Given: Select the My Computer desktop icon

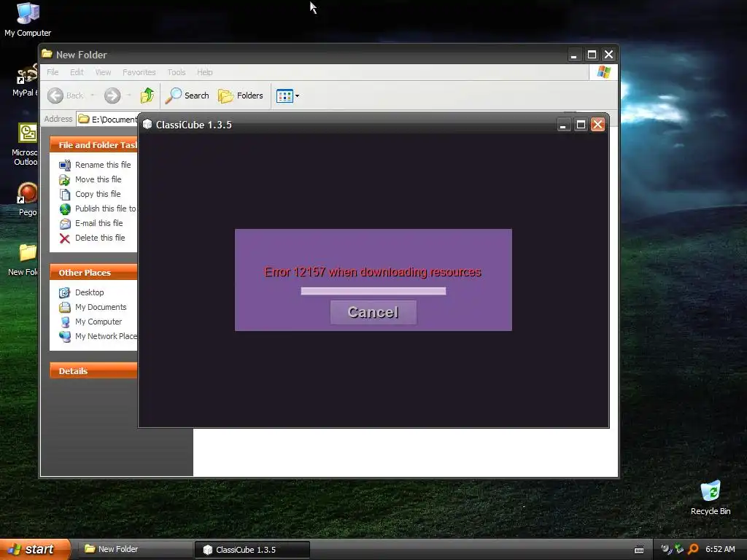Looking at the screenshot, I should [28, 20].
